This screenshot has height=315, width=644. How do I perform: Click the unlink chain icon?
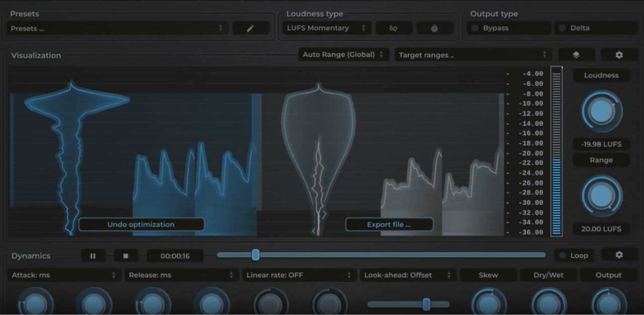click(x=393, y=28)
